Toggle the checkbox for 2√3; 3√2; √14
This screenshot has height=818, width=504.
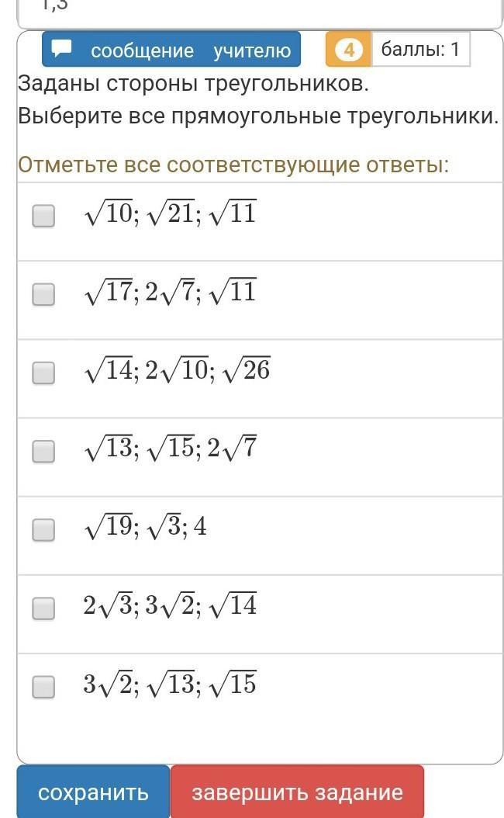point(43,608)
